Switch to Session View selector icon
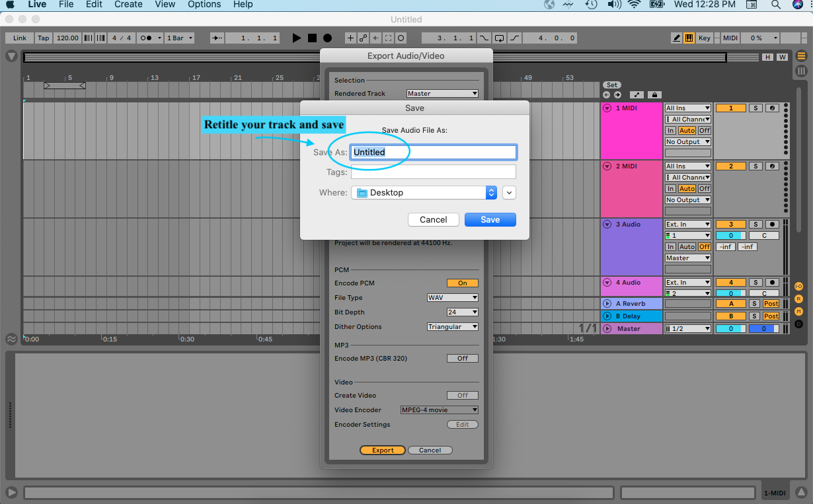Screen dimensions: 813x504 pos(801,71)
